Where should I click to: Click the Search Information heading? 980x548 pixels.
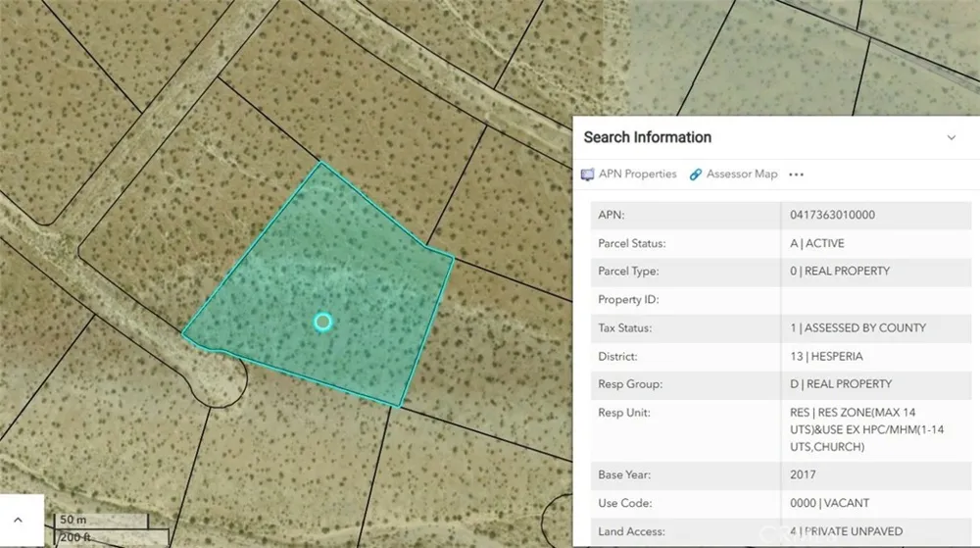[648, 137]
